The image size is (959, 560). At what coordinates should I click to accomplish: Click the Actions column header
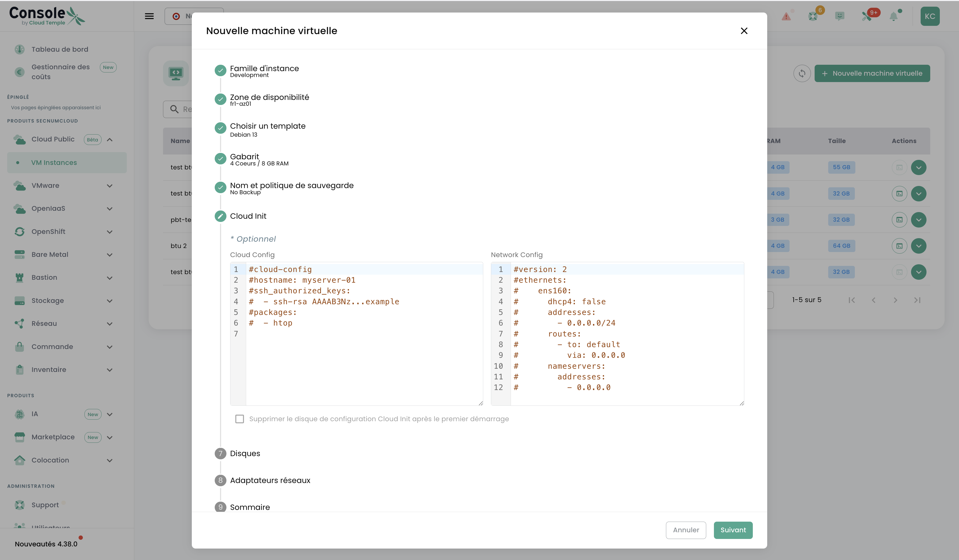coord(904,141)
